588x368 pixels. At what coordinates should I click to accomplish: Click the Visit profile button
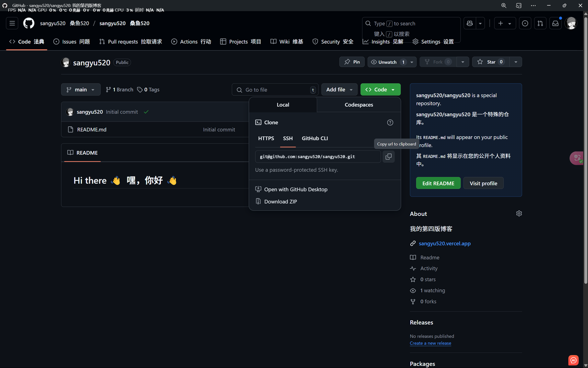(483, 183)
